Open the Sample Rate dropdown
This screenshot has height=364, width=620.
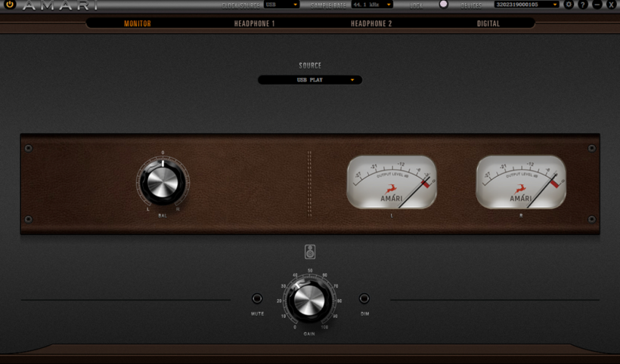372,5
